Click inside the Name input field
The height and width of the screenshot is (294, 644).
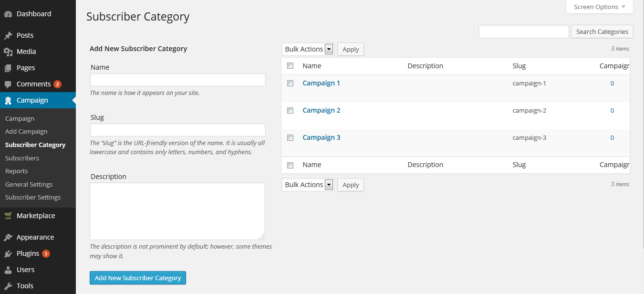(x=177, y=80)
